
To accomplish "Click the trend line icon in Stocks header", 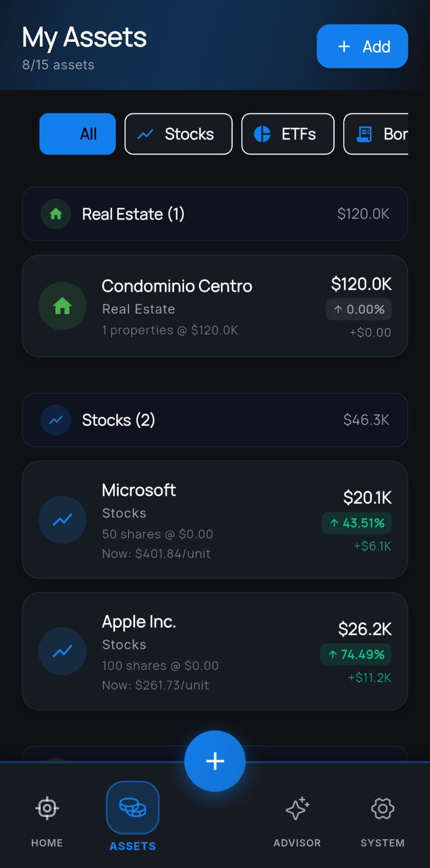I will click(x=56, y=420).
